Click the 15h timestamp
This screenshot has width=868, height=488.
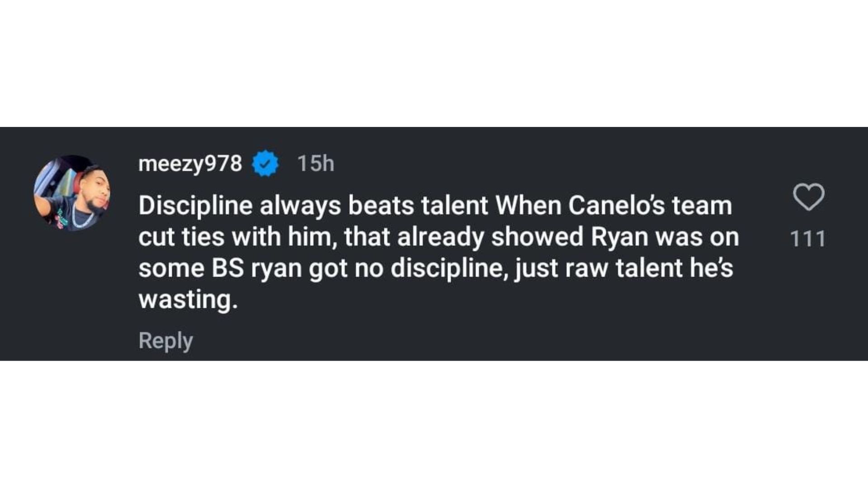pyautogui.click(x=316, y=163)
